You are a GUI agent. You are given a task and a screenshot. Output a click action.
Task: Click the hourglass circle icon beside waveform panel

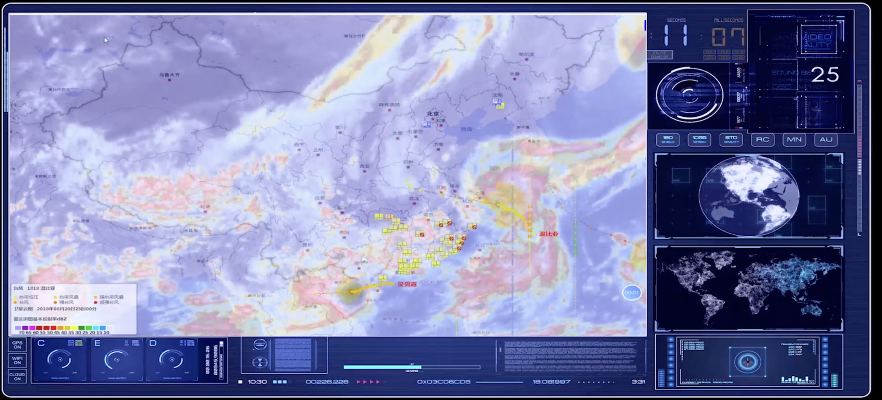[x=259, y=362]
